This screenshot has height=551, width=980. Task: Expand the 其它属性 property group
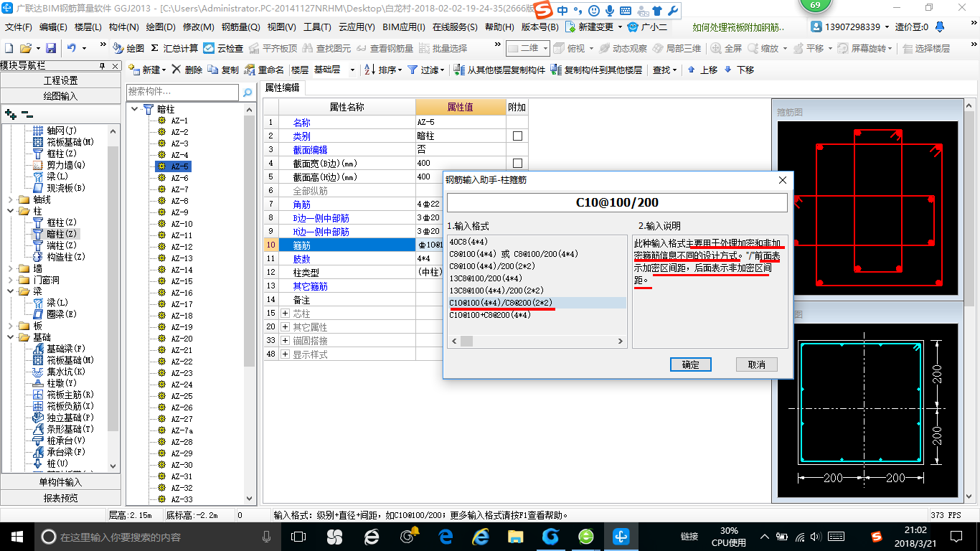click(x=285, y=327)
